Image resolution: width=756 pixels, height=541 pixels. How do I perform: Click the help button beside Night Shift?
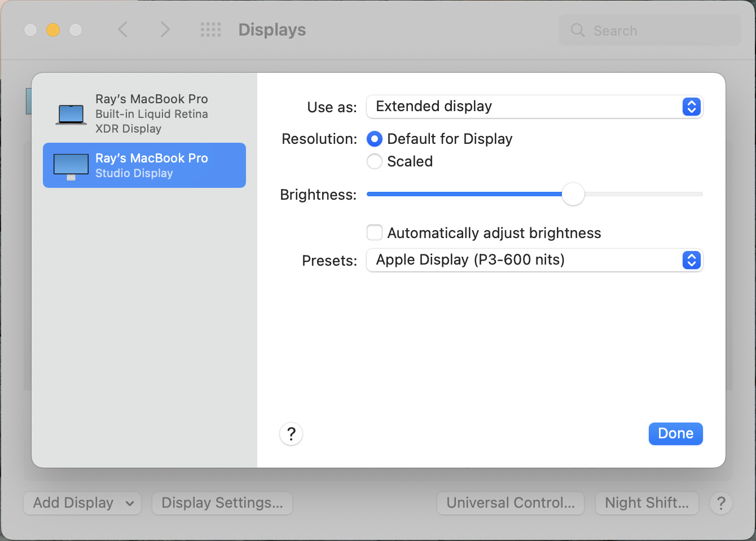[720, 503]
